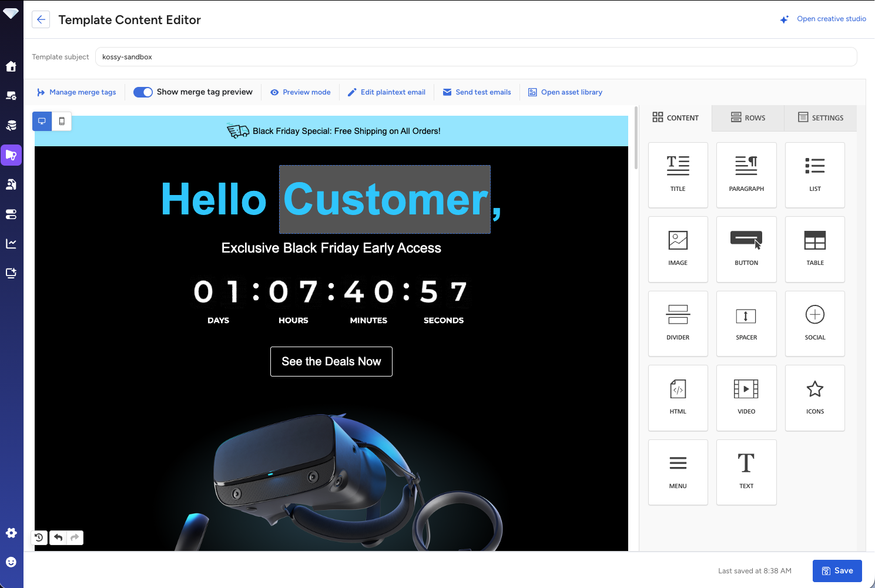The image size is (875, 588).
Task: Open the home icon in sidebar
Action: (x=11, y=66)
